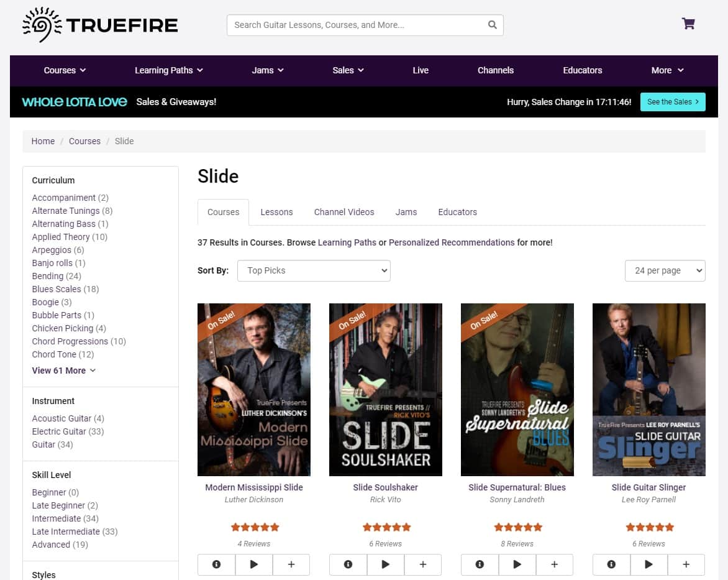This screenshot has width=728, height=580.
Task: Open the Slide Guitar Slinger cover thumbnail
Action: (649, 389)
